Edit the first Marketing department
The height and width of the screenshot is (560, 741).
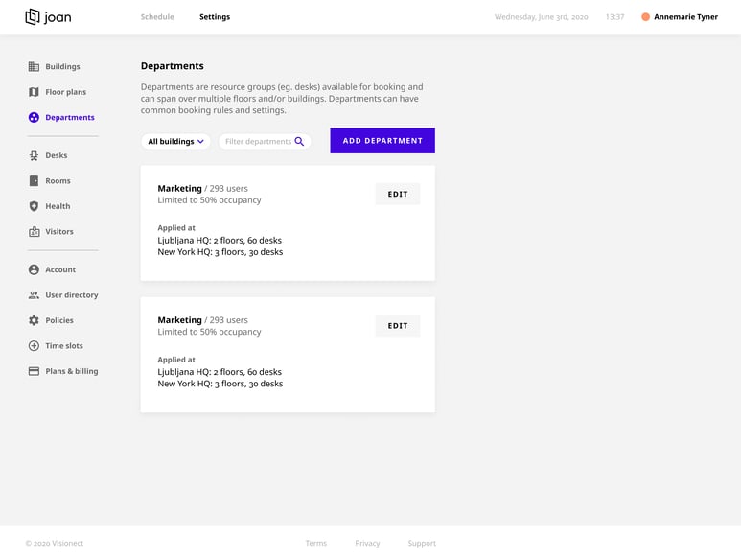(398, 195)
